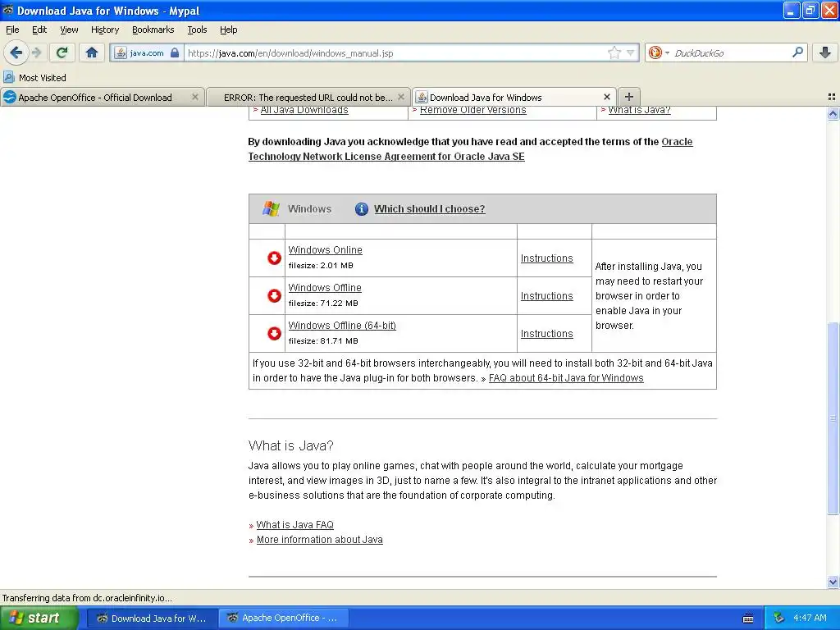Viewport: 840px width, 630px height.
Task: Switch to the ERROR requested URL tab
Action: tap(308, 97)
